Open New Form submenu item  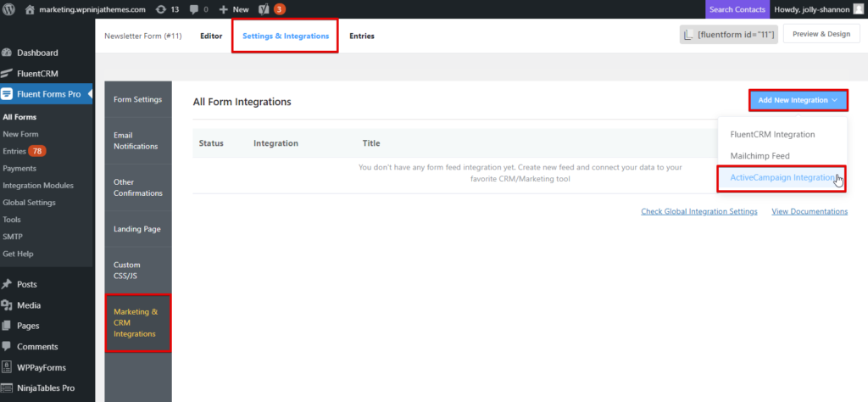pos(20,134)
